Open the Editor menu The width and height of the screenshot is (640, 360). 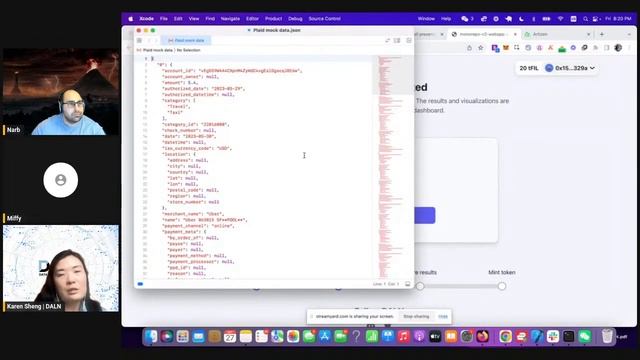pos(252,19)
